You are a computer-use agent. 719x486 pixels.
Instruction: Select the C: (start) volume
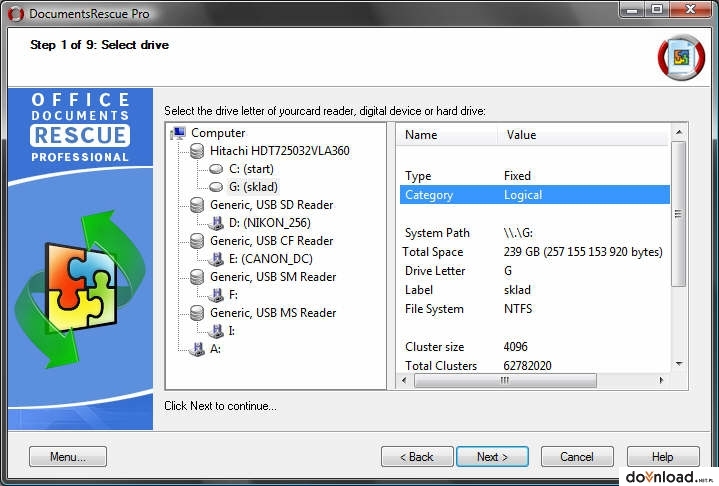point(251,169)
